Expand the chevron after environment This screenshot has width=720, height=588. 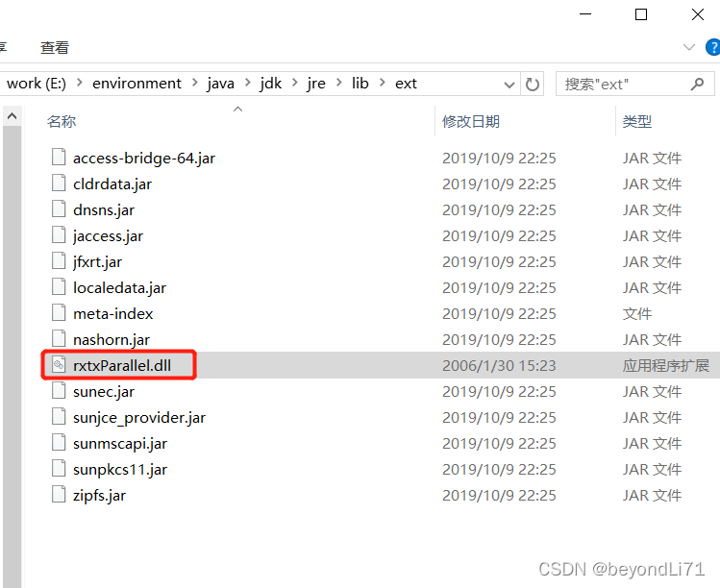coord(195,83)
